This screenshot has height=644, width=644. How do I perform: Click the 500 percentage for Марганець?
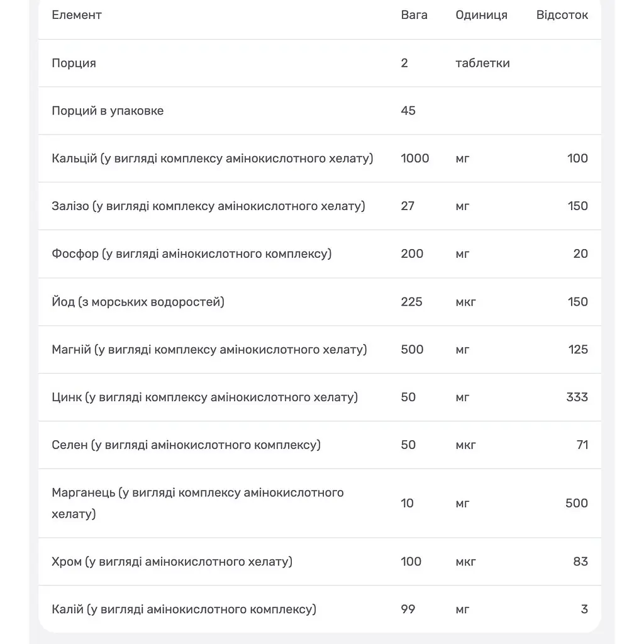click(577, 503)
